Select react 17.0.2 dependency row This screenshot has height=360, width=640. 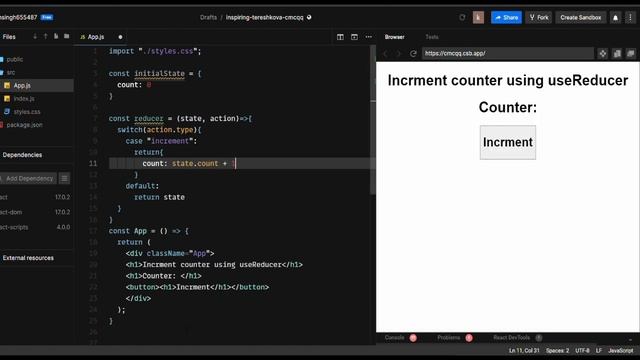[35, 197]
